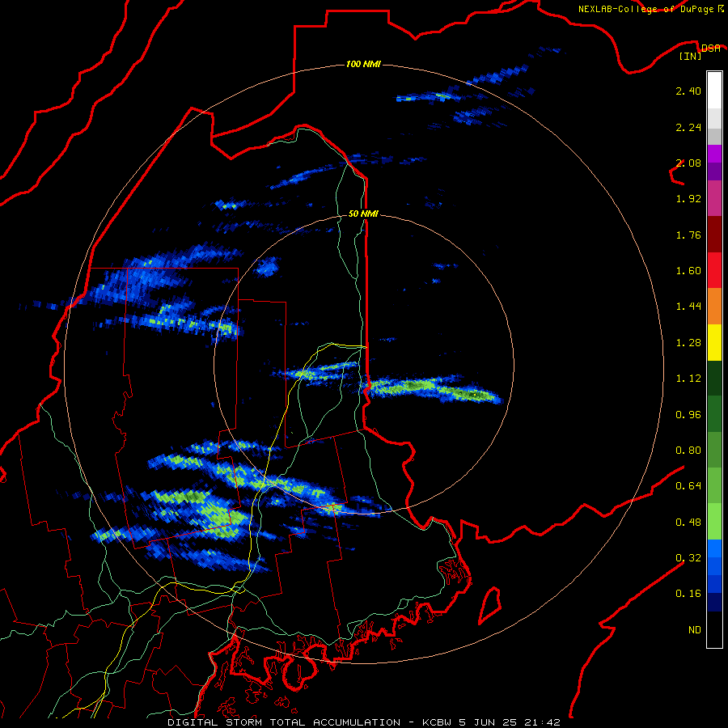Pick the orange swatch in the color scale
The image size is (728, 728).
tap(714, 307)
